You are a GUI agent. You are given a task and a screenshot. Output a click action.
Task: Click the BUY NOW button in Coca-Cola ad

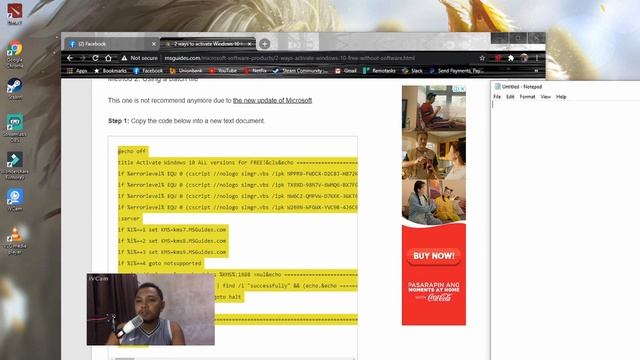[434, 256]
